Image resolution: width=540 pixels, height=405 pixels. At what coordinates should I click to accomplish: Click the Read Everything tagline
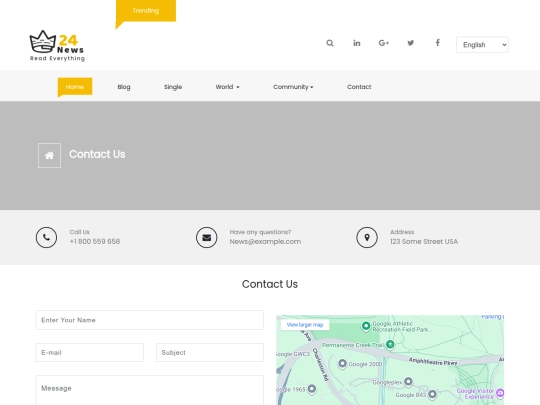point(57,58)
